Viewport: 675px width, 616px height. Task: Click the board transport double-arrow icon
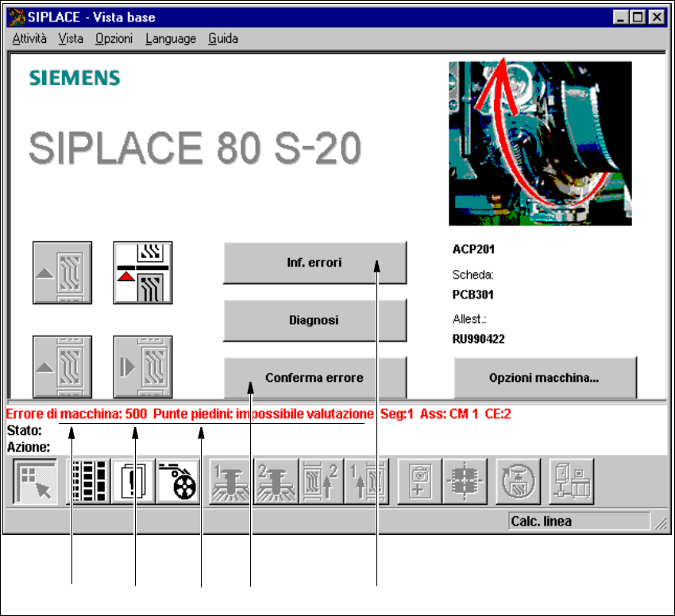(x=143, y=367)
